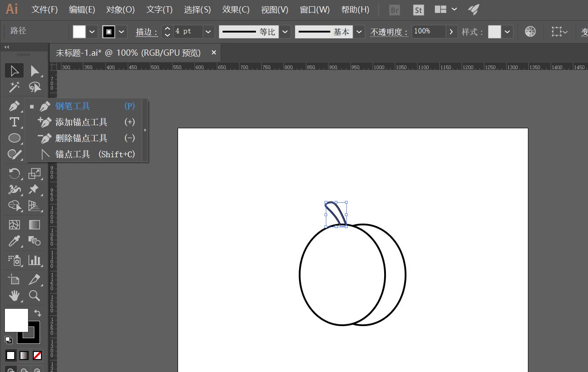Select the Type tool
This screenshot has width=588, height=372.
pos(14,122)
